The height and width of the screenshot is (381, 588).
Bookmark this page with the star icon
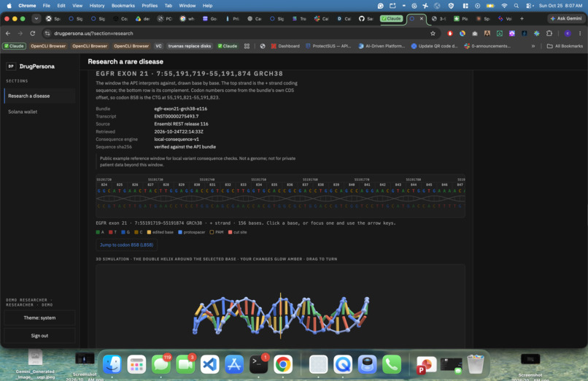[x=433, y=34]
